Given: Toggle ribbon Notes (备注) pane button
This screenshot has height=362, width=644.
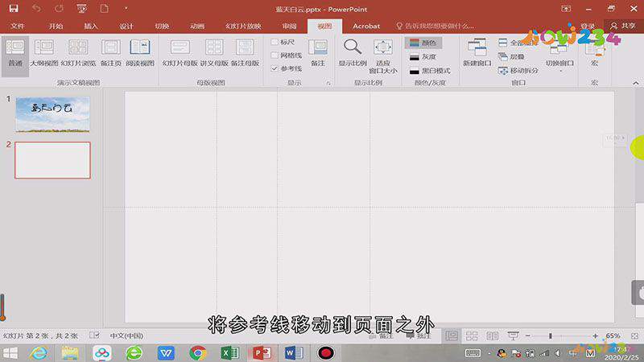Looking at the screenshot, I should click(318, 54).
